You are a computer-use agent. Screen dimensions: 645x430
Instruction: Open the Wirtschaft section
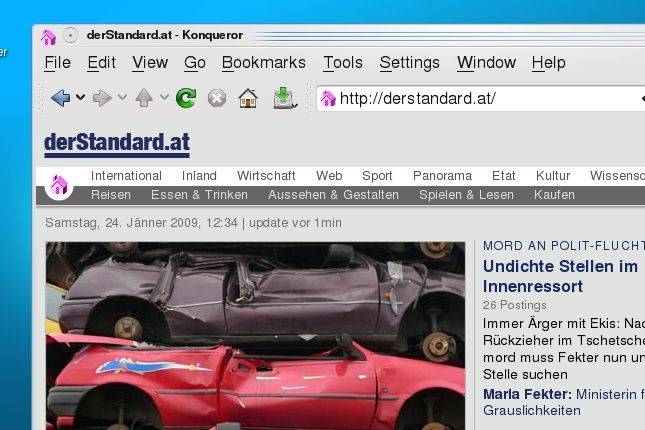pos(266,176)
